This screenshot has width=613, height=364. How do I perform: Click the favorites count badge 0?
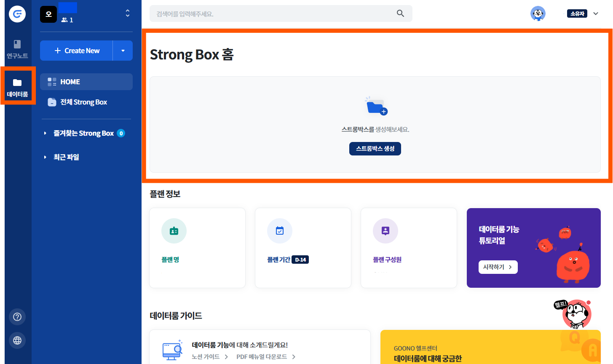[x=121, y=133]
